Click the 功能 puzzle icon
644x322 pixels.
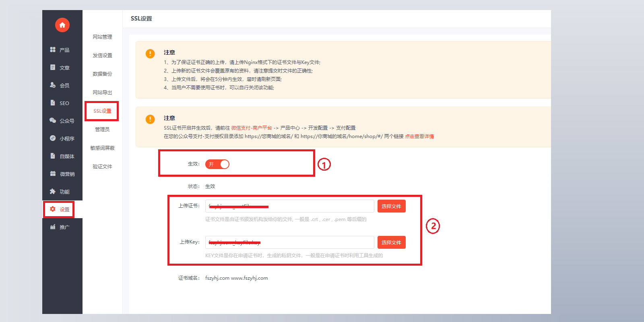[53, 191]
